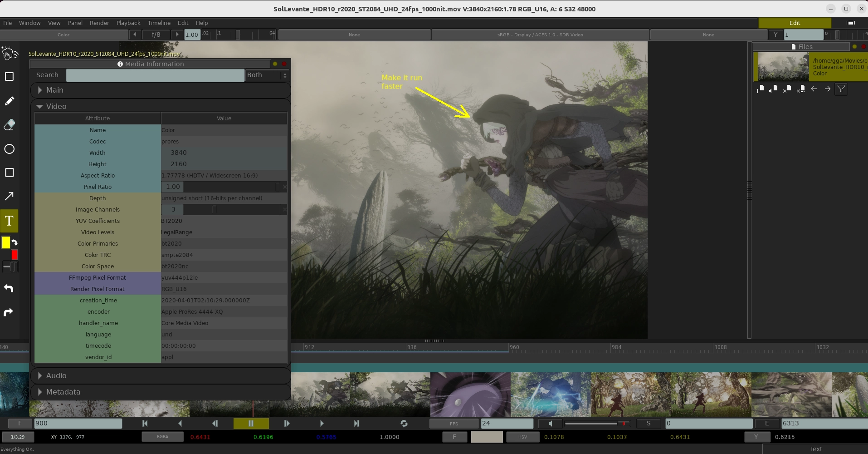
Task: Close all files icon in Files panel
Action: [800, 89]
